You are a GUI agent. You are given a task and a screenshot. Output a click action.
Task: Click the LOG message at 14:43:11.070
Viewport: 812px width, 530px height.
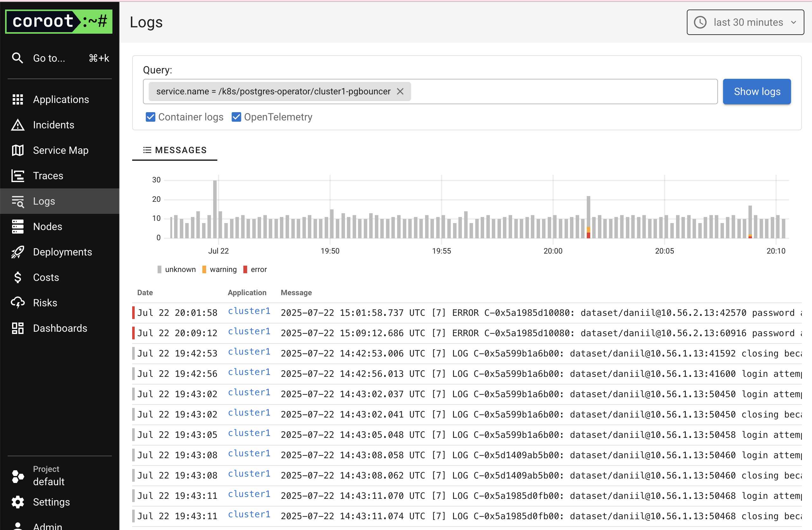541,496
